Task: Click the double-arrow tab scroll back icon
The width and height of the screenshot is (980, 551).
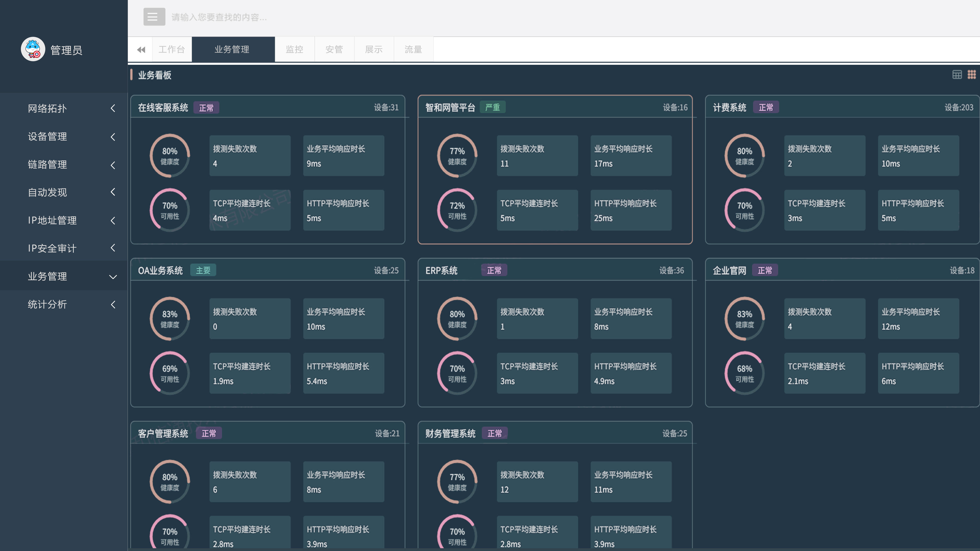Action: pyautogui.click(x=141, y=49)
